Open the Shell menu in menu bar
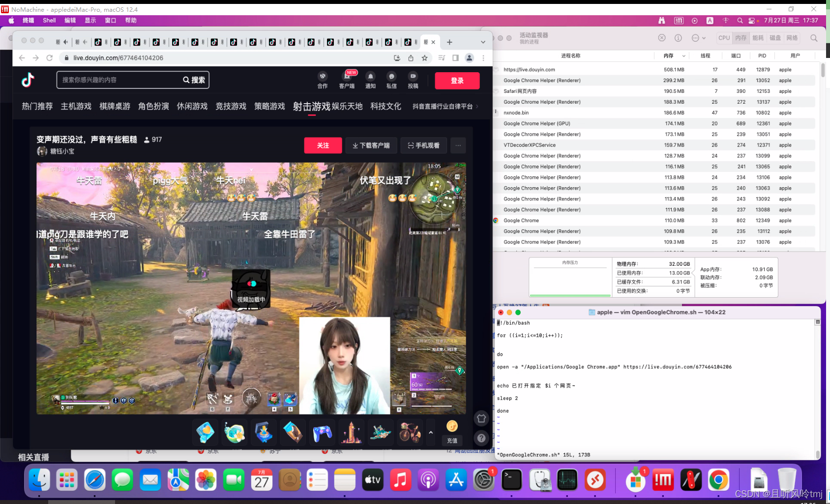 tap(49, 21)
